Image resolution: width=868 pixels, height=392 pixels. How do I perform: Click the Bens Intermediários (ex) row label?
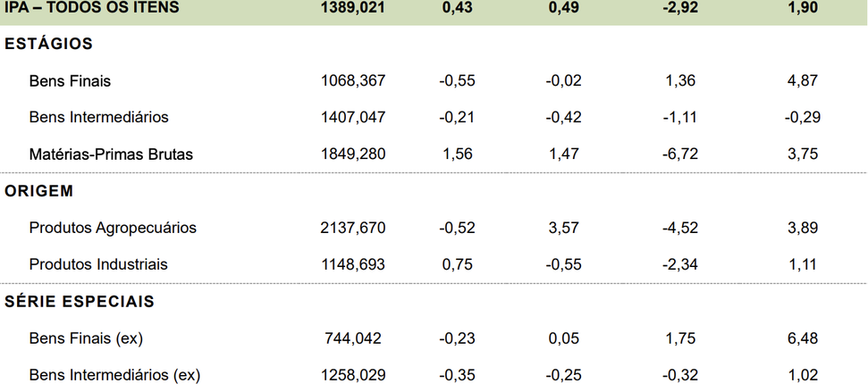tap(114, 375)
